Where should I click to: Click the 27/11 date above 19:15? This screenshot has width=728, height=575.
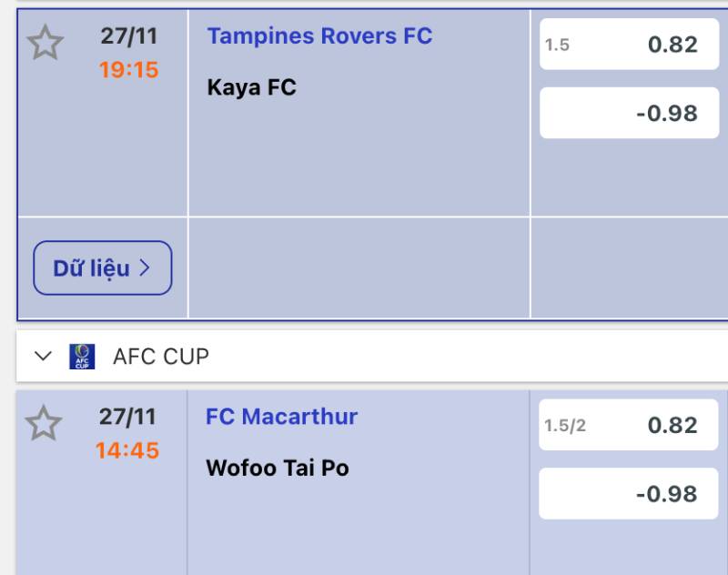pyautogui.click(x=128, y=36)
